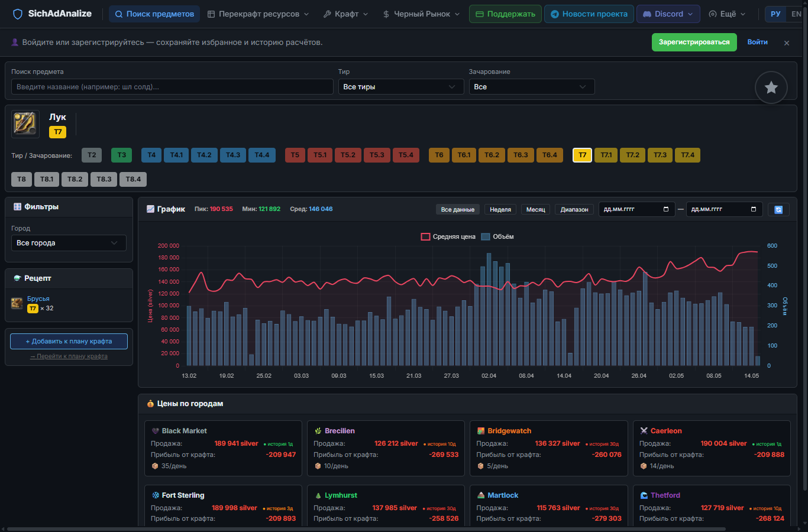Switch language to EN

pos(796,14)
